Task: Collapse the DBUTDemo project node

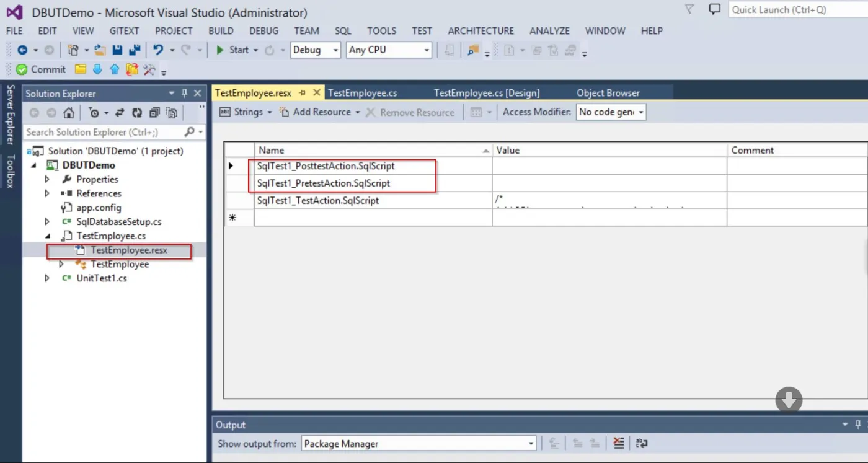Action: click(33, 165)
